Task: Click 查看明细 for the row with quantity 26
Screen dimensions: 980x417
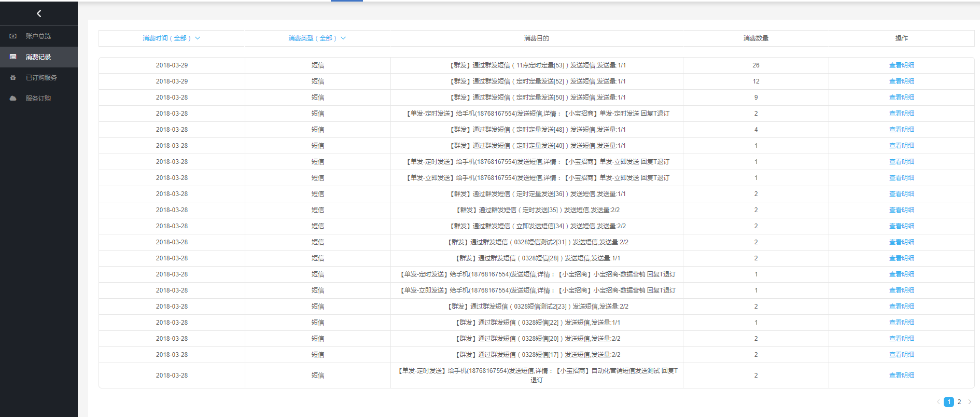Action: click(901, 65)
